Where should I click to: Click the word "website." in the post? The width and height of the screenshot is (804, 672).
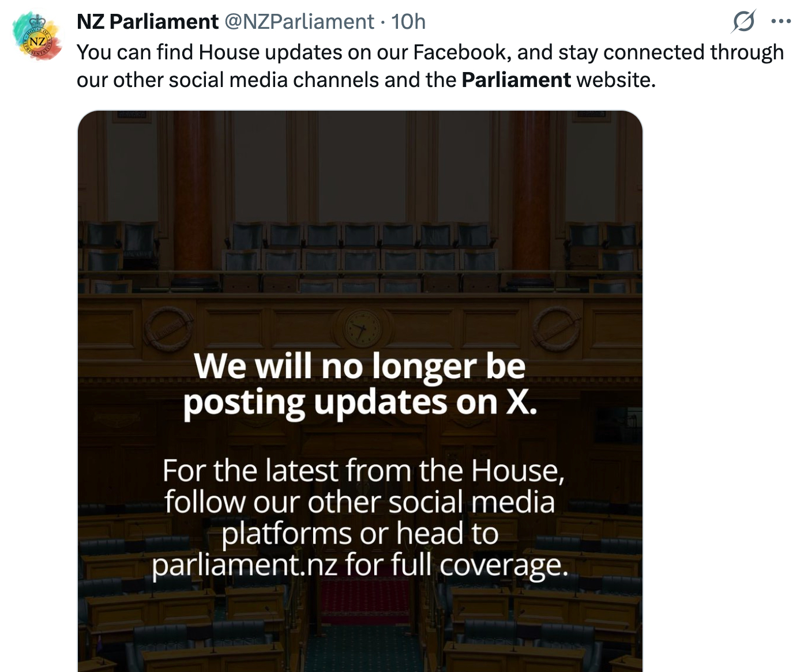616,80
